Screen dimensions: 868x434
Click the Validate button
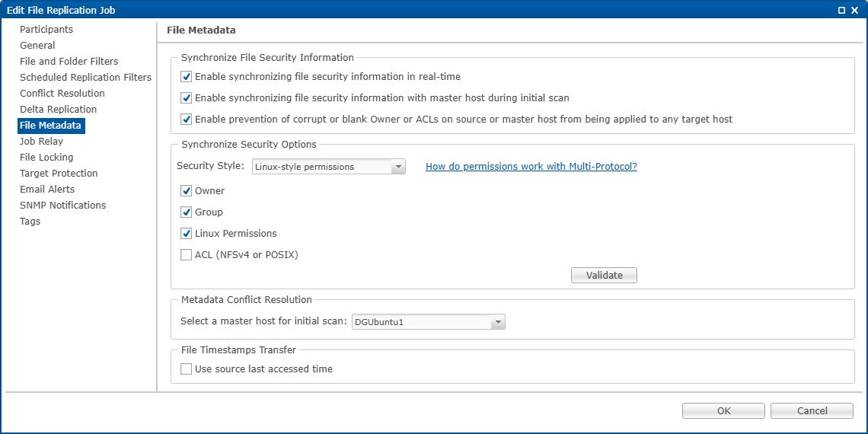604,276
